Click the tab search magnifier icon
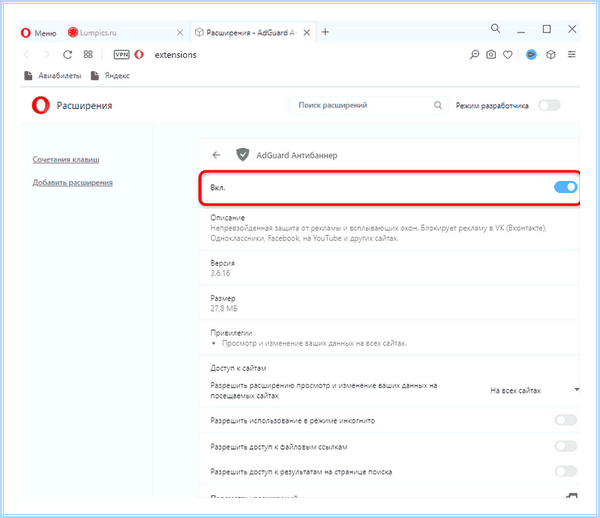 (496, 28)
